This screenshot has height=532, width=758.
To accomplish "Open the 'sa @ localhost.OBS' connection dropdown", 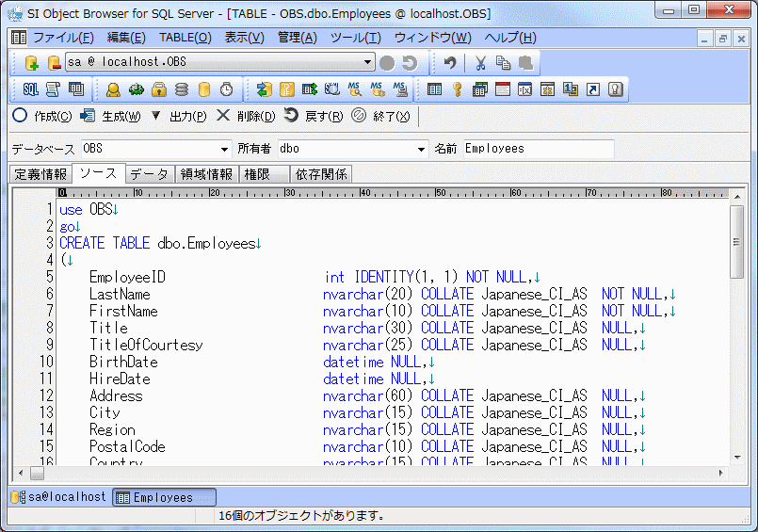I will 368,63.
